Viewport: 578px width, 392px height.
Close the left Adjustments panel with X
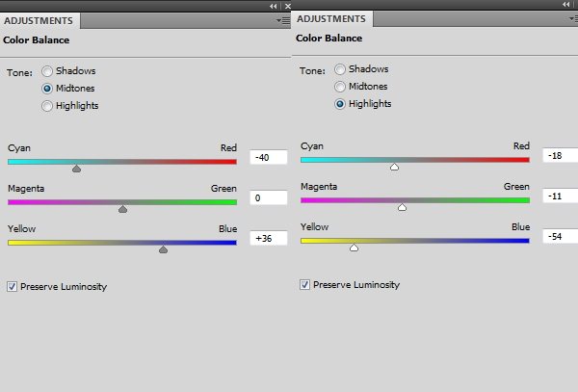point(285,6)
